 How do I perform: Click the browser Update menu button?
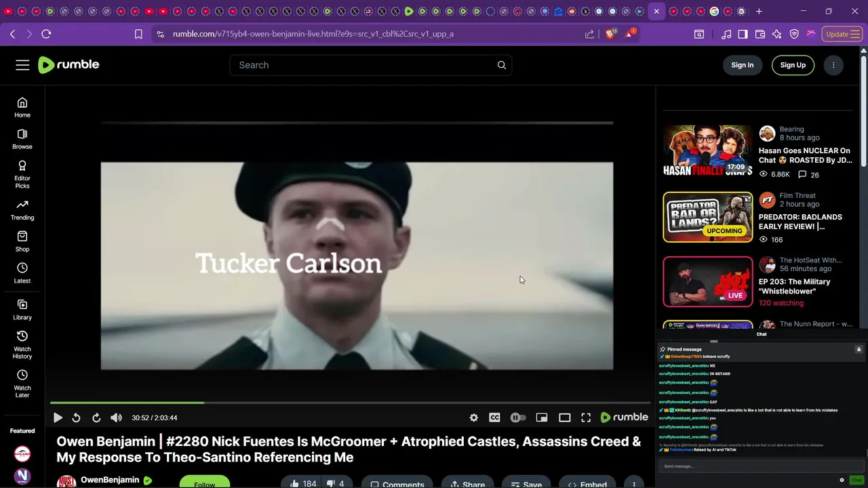842,34
